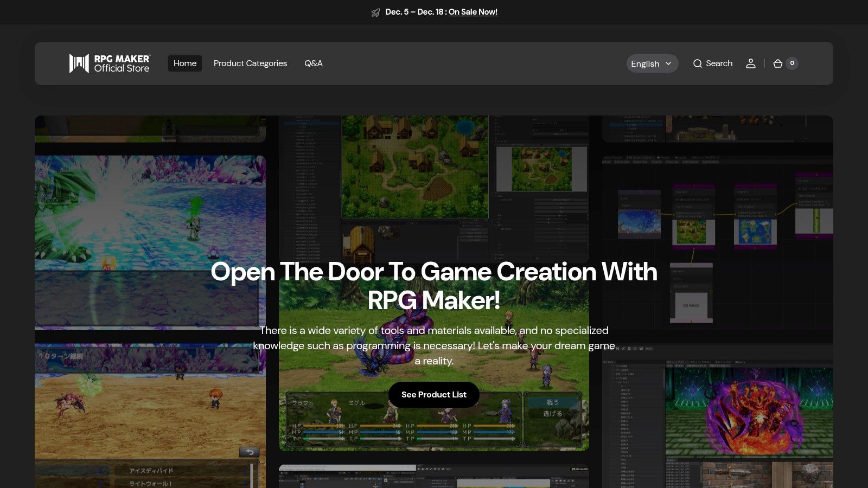Open the shopping basket icon
This screenshot has width=868, height=488.
(777, 63)
